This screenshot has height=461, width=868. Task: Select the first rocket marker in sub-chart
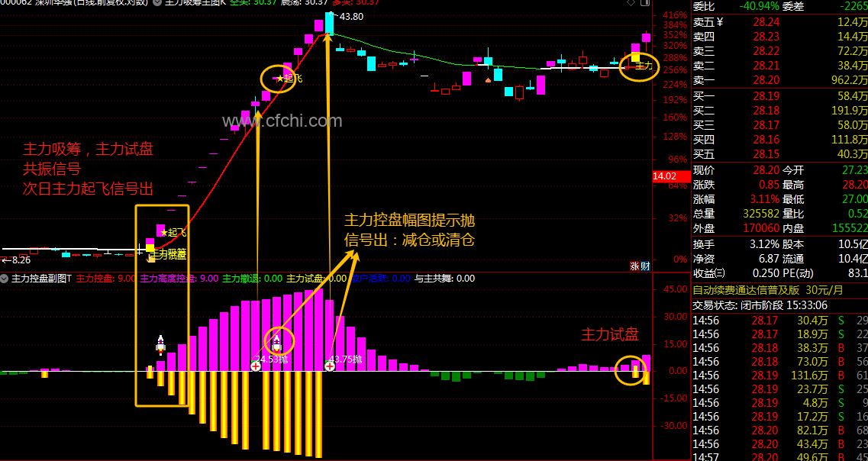(x=160, y=345)
